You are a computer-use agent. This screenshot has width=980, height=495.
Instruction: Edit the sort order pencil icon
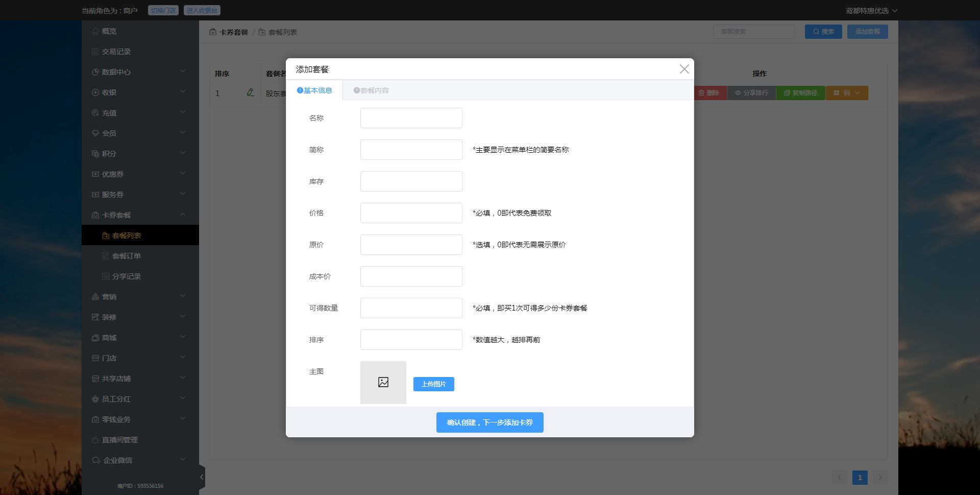coord(250,92)
